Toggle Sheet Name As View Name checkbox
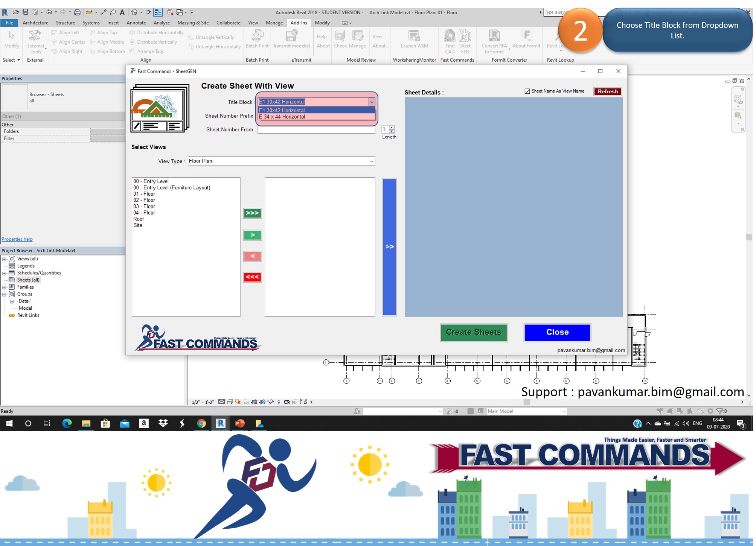 tap(527, 91)
